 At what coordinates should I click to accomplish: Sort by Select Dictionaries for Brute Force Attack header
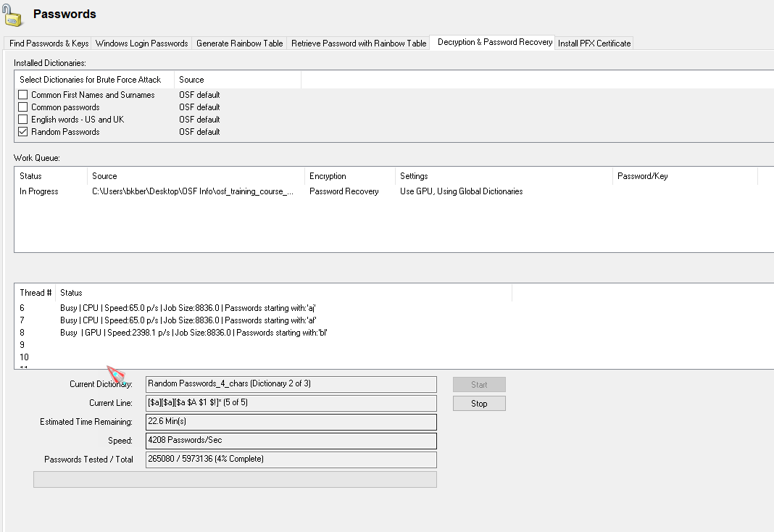95,80
